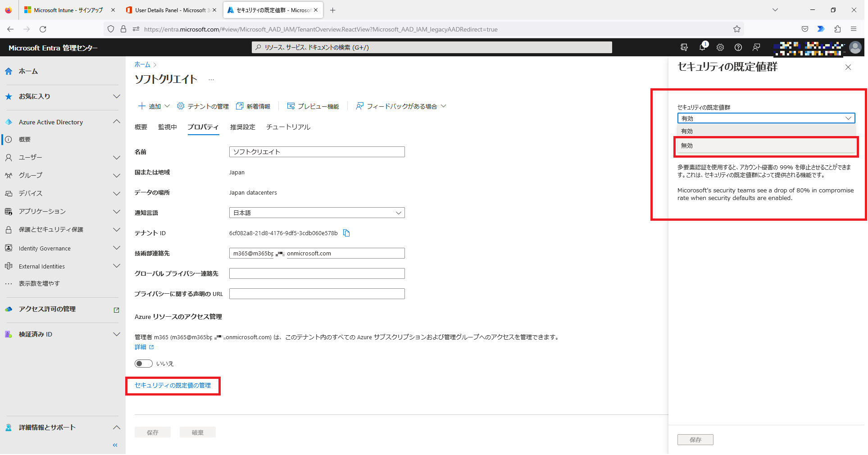Click the 保護とセキュリティ保護 lock icon
This screenshot has height=455, width=868.
(x=9, y=230)
